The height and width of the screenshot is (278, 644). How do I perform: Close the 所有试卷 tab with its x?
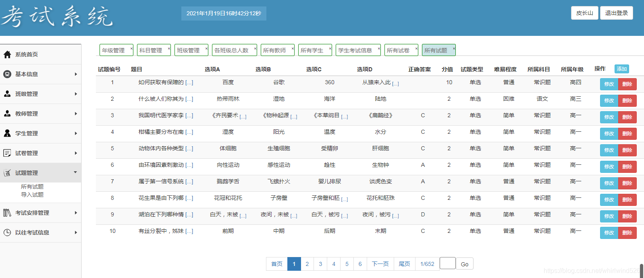pos(416,49)
